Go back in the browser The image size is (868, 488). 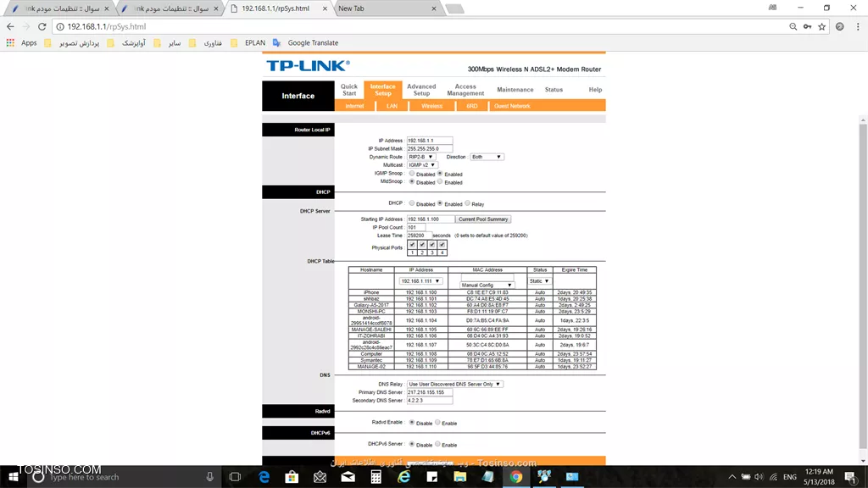(x=10, y=26)
